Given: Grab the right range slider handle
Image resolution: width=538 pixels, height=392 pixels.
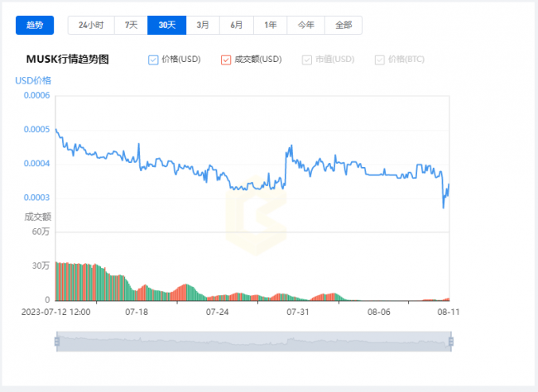Looking at the screenshot, I should (451, 342).
